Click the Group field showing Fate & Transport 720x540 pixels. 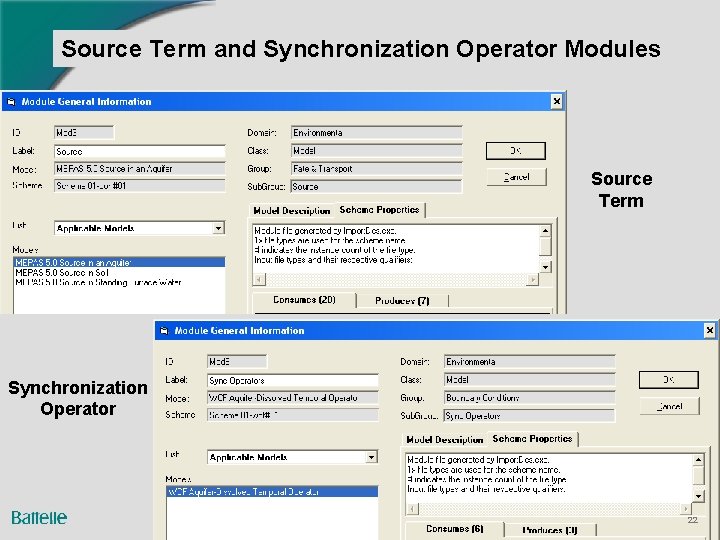coord(377,169)
